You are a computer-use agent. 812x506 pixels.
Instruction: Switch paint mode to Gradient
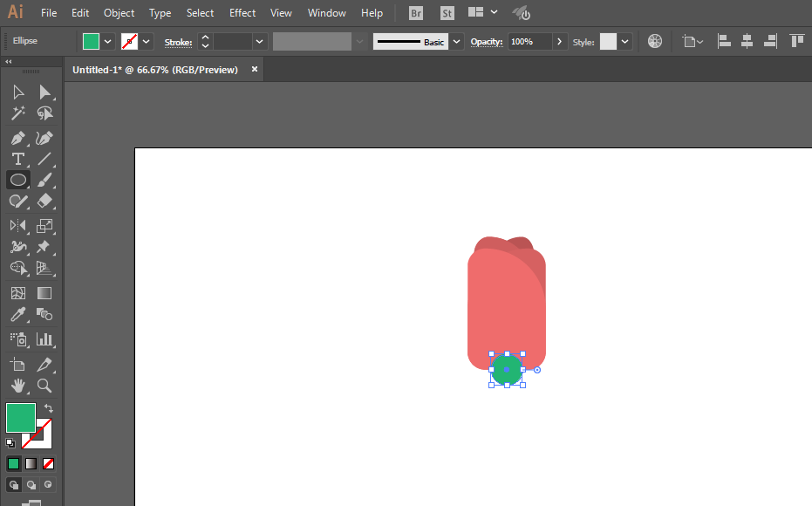tap(31, 463)
